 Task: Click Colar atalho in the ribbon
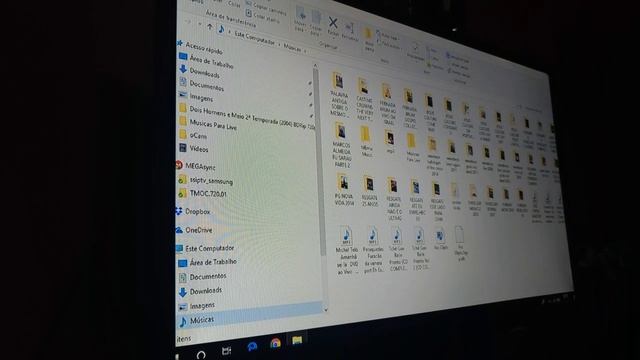click(x=261, y=17)
